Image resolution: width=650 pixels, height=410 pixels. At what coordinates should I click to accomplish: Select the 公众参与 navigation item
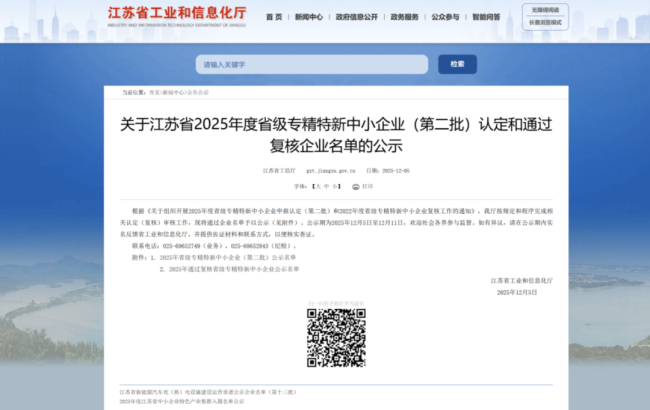(x=446, y=18)
